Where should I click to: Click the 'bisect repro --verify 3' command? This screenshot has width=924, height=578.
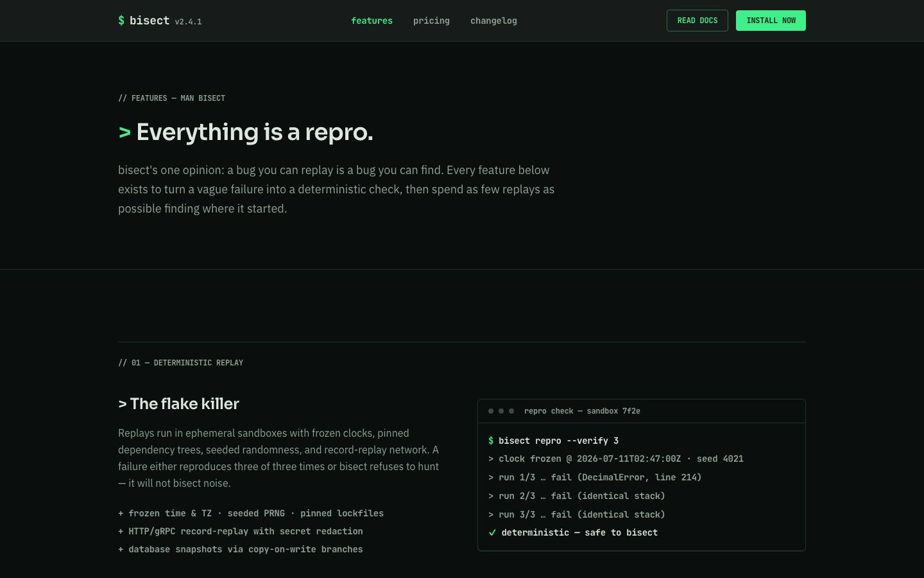point(558,441)
